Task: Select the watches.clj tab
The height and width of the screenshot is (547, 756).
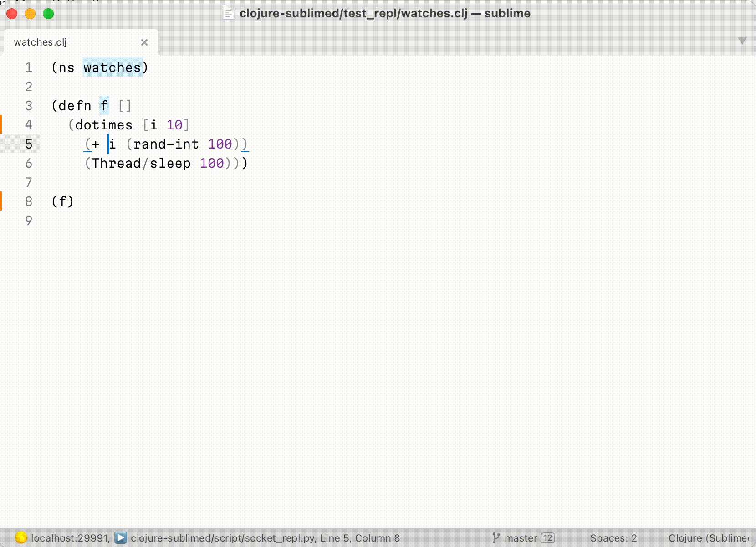Action: 81,42
